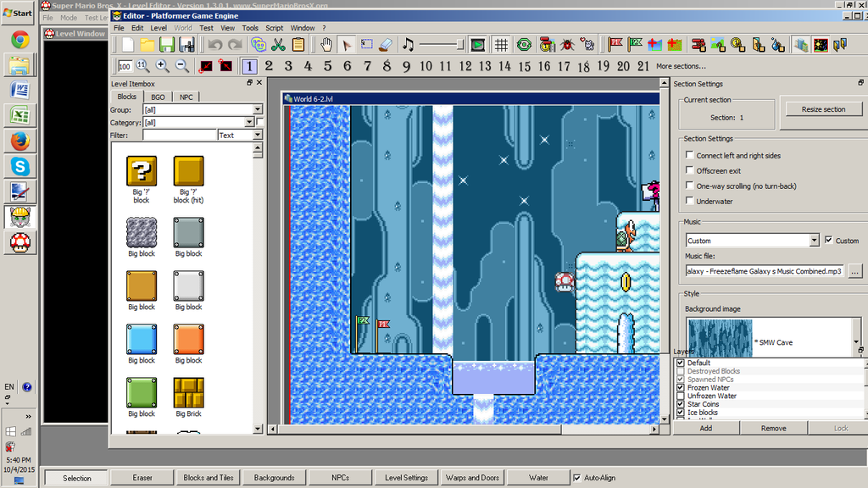The height and width of the screenshot is (488, 868).
Task: Open the Tools menu
Action: coord(250,28)
